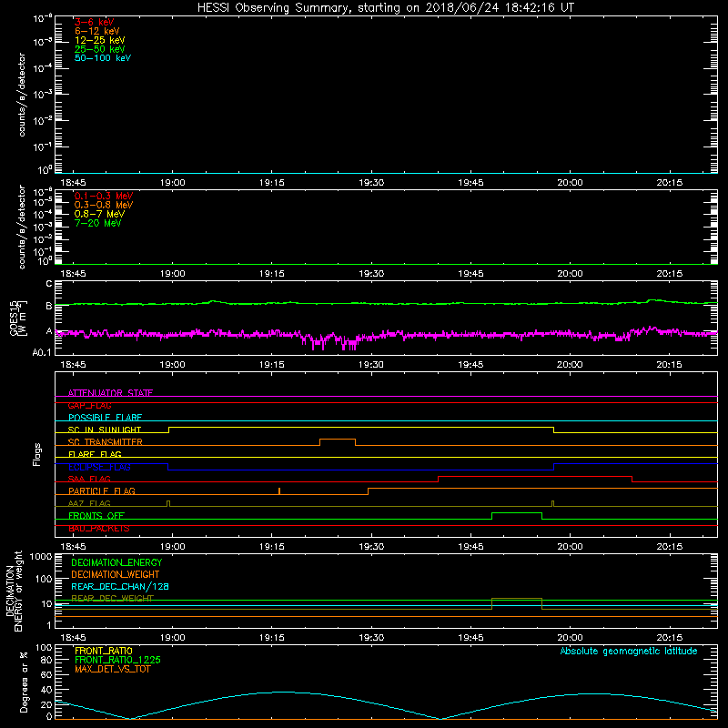Pick the GAP_FLAG label
The height and width of the screenshot is (728, 728).
[x=89, y=405]
